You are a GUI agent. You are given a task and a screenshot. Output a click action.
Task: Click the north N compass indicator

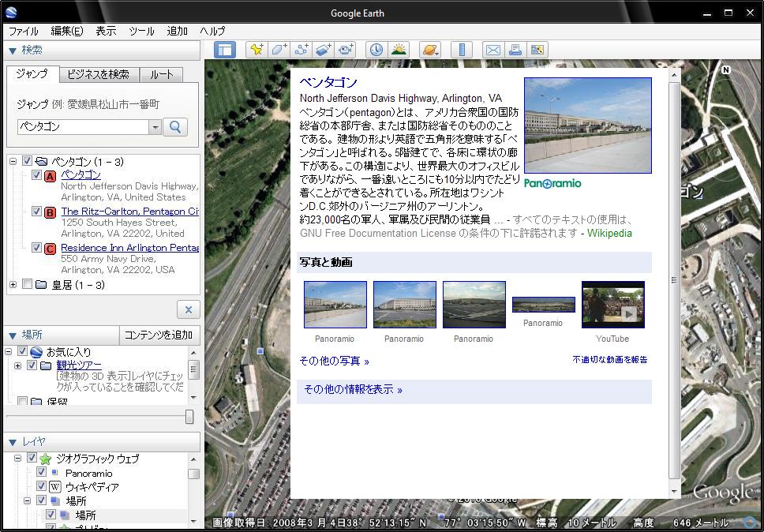(726, 69)
